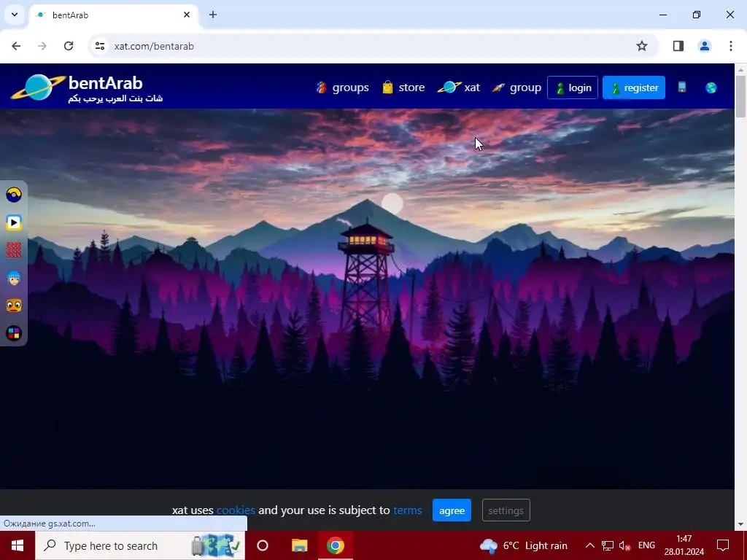
Task: Close the bentArab tab
Action: coord(187,15)
